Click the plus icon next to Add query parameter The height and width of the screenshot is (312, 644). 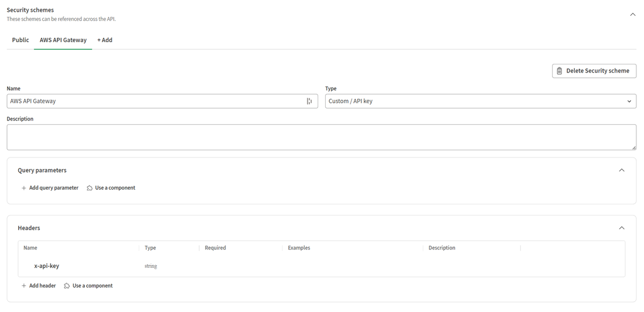click(24, 188)
